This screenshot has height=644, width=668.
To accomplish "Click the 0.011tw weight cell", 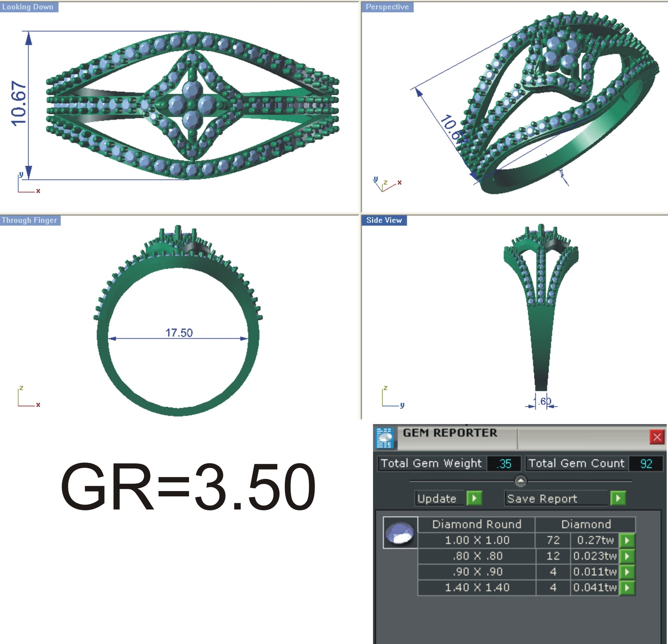I will click(x=595, y=571).
